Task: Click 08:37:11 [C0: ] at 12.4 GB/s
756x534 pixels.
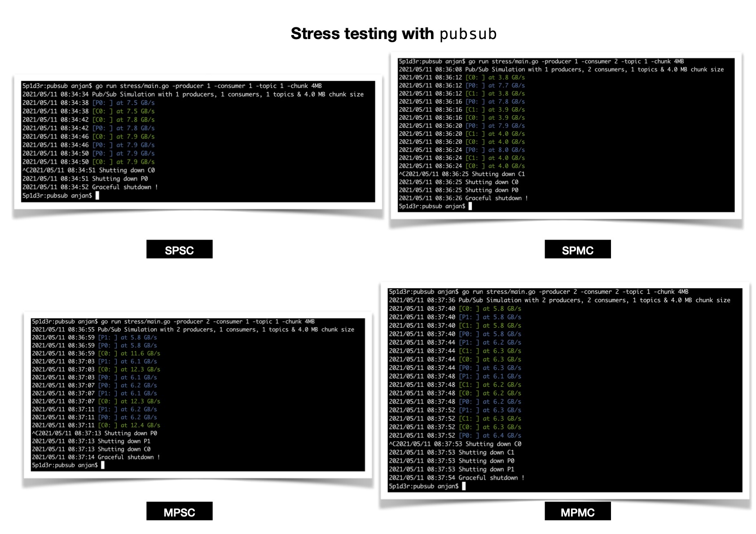Action: [96, 425]
